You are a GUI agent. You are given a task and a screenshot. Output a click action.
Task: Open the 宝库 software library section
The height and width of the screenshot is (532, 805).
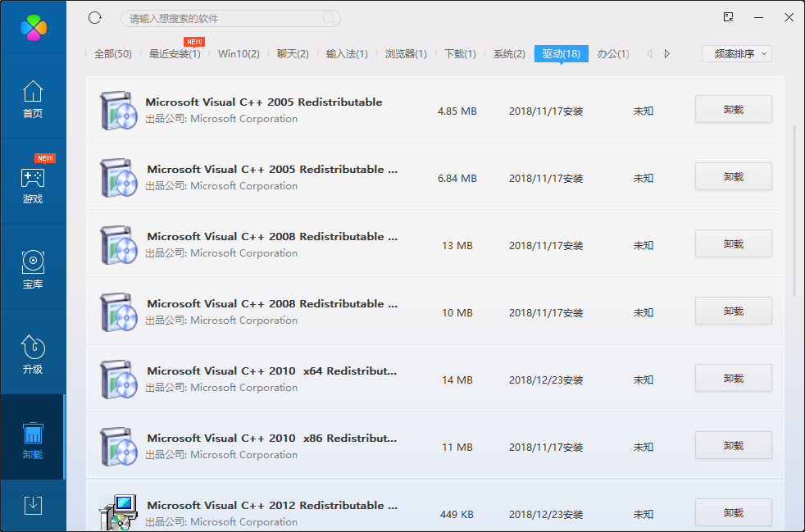coord(33,271)
